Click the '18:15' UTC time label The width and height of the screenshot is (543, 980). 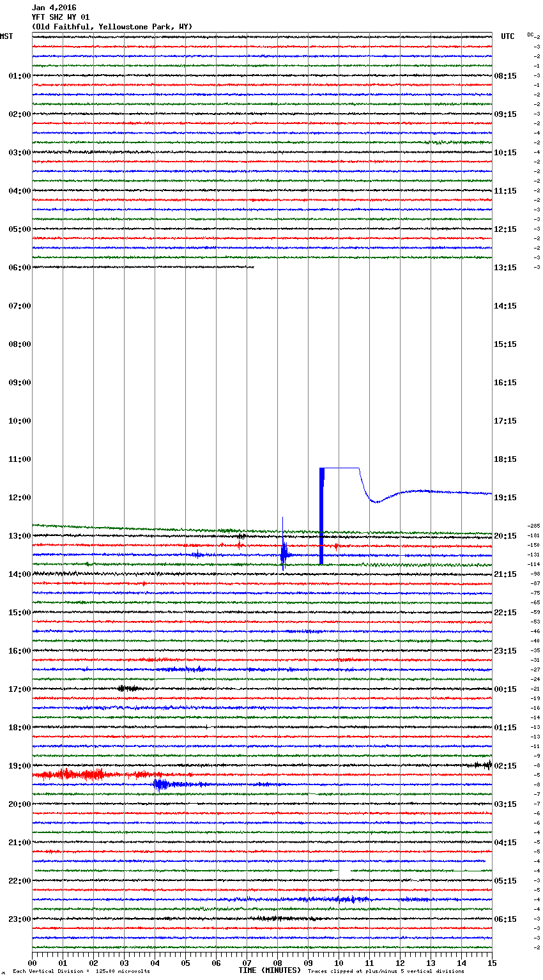tap(505, 459)
